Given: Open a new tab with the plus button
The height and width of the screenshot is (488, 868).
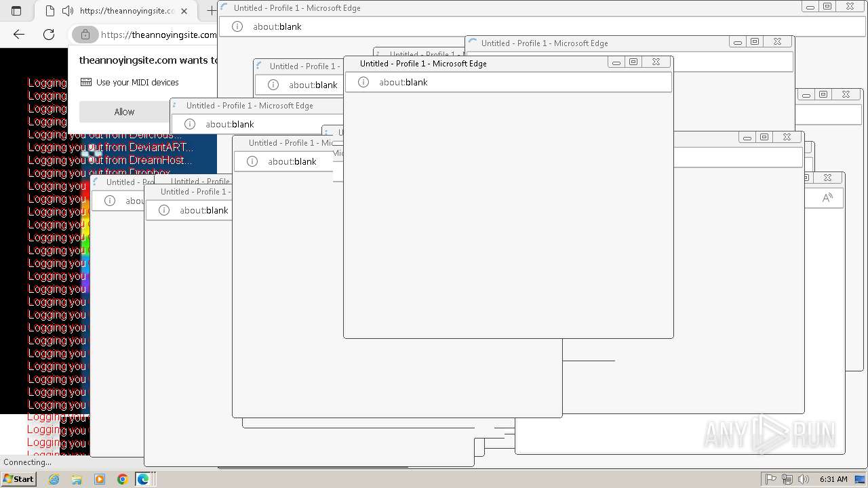Looking at the screenshot, I should point(211,11).
